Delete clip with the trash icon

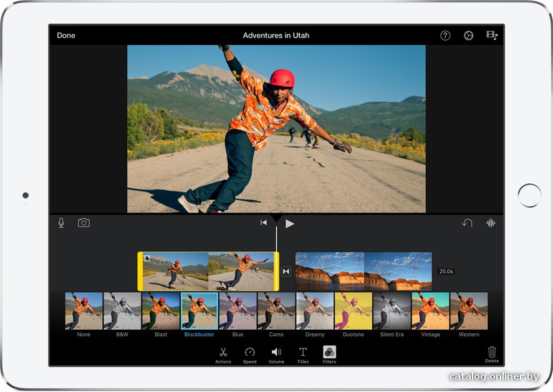pyautogui.click(x=492, y=354)
